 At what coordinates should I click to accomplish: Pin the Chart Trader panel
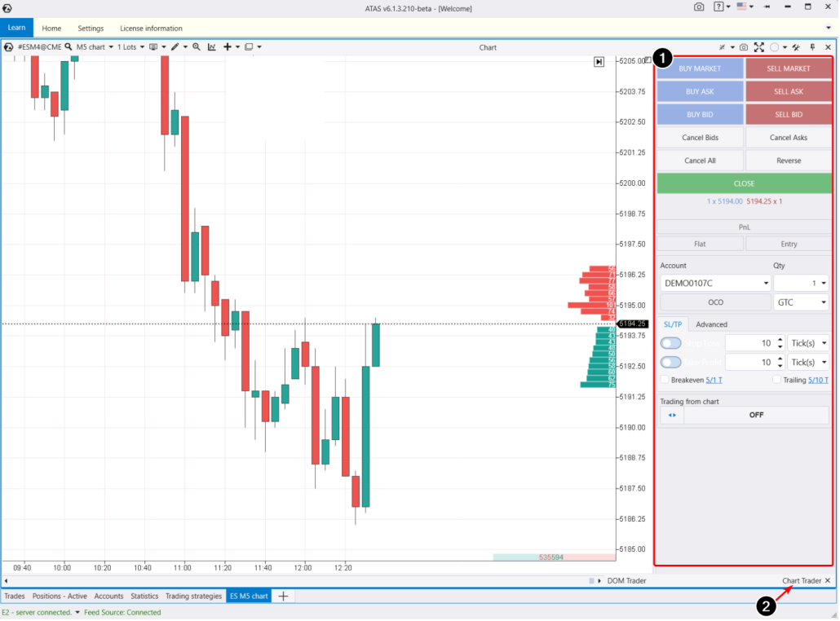pyautogui.click(x=812, y=47)
